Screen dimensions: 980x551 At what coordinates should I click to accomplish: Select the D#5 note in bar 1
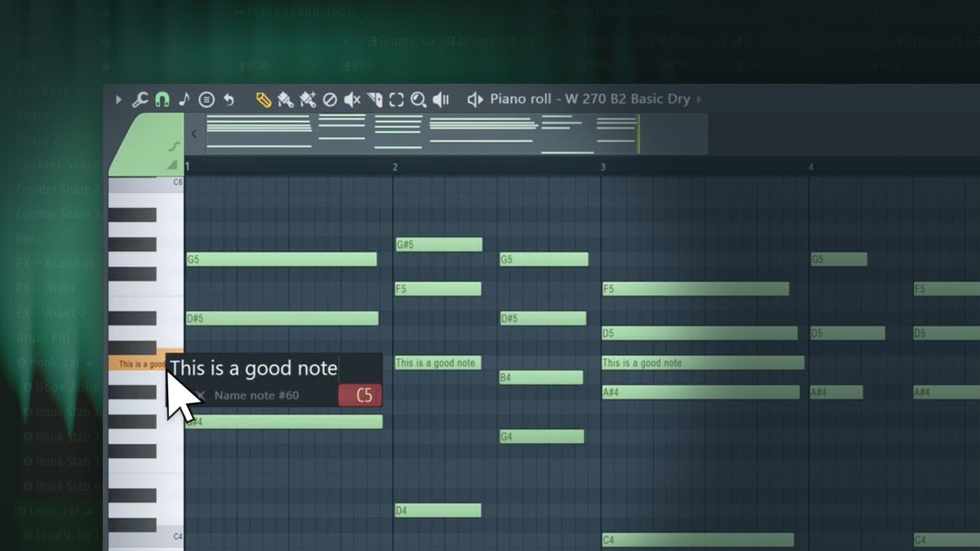(283, 318)
